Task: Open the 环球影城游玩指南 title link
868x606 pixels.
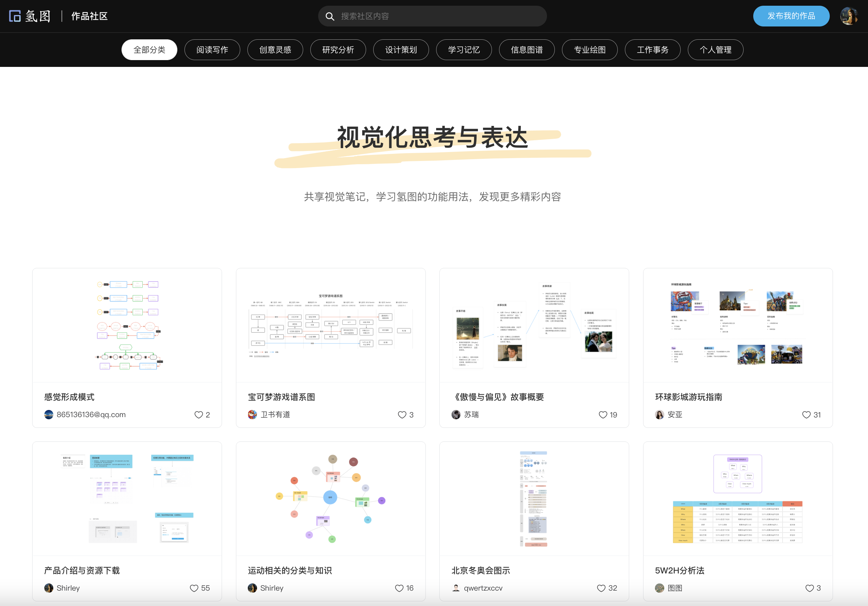Action: pos(688,397)
